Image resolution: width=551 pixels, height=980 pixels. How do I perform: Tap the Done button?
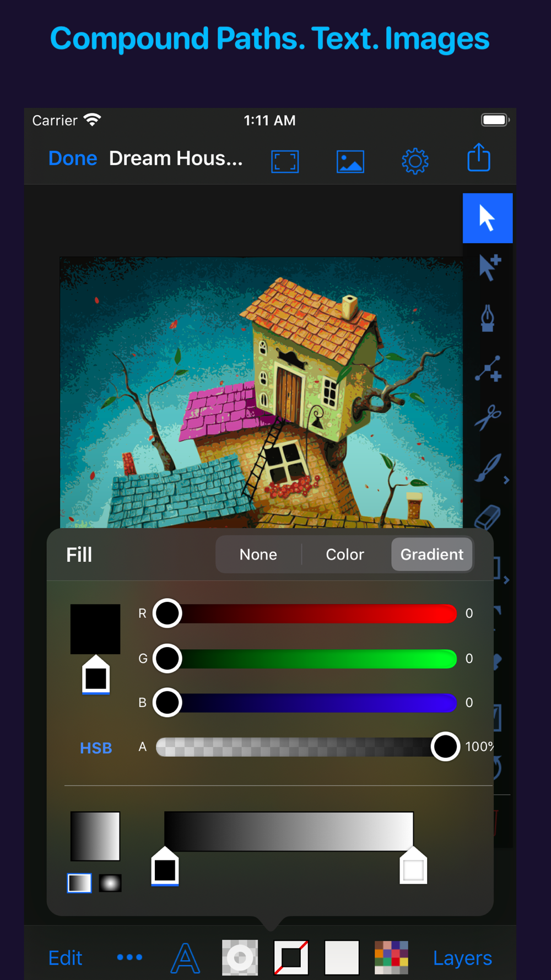point(73,159)
